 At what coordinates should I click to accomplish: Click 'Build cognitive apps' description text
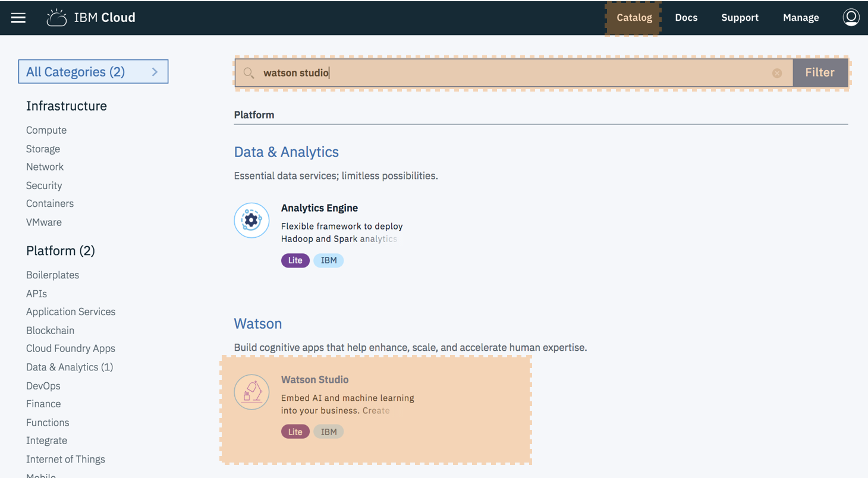(x=410, y=347)
